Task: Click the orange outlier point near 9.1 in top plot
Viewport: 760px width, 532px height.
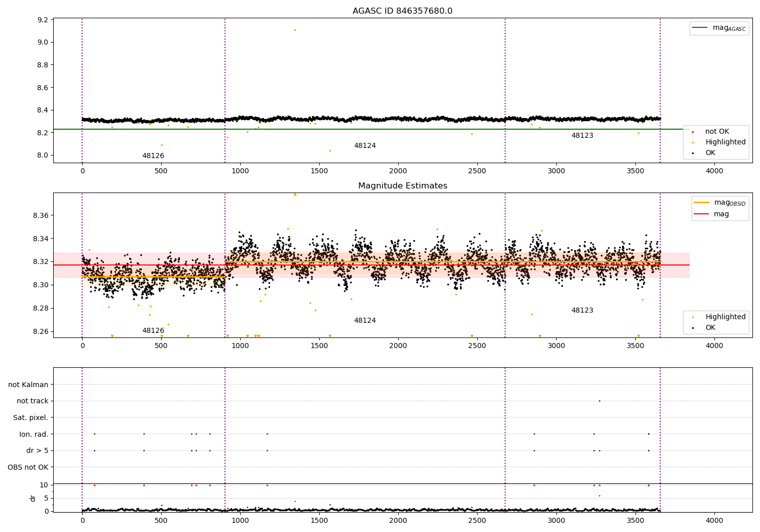Action: (295, 30)
